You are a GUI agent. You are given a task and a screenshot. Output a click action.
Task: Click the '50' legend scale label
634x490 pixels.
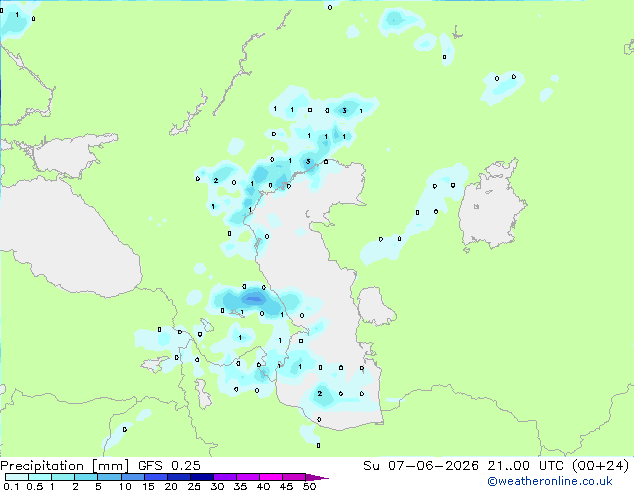click(x=310, y=486)
